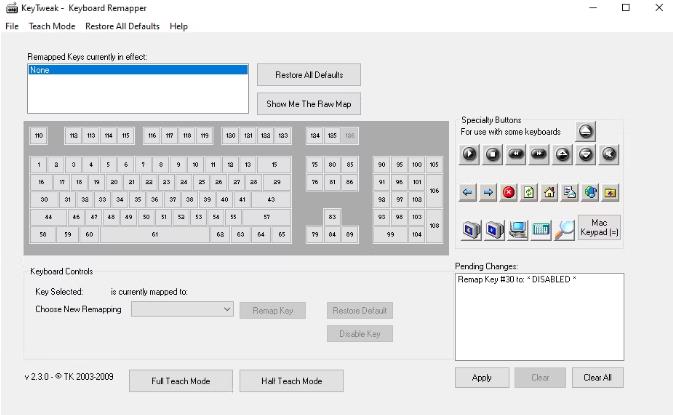Viewport: 673px width, 415px height.
Task: Click Show Me The Raw Map
Action: click(x=309, y=104)
